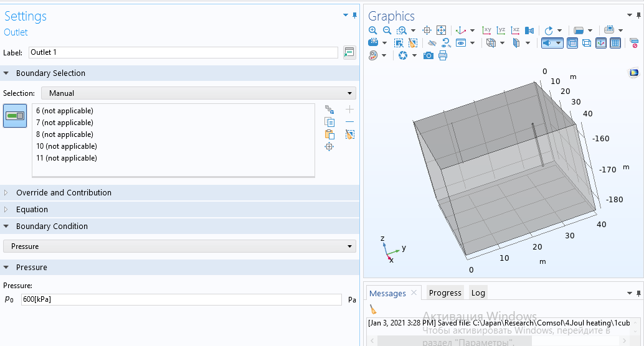Expand the Equation section
Screen dimensions: 644x346
32,210
